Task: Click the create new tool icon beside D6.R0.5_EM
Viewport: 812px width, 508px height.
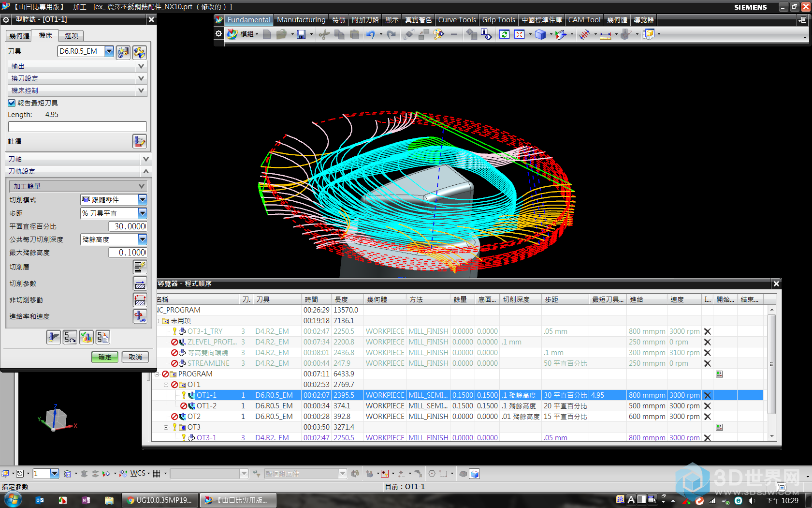Action: [x=124, y=52]
